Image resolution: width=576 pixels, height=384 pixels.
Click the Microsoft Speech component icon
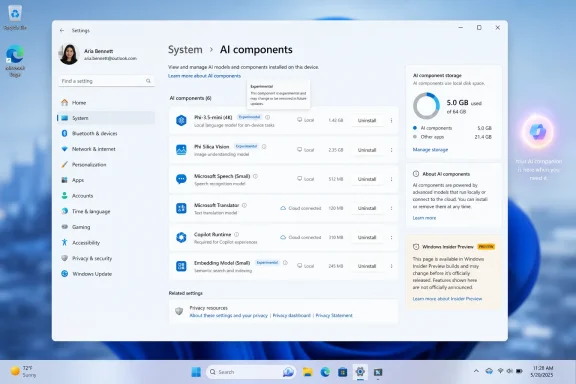pos(181,179)
